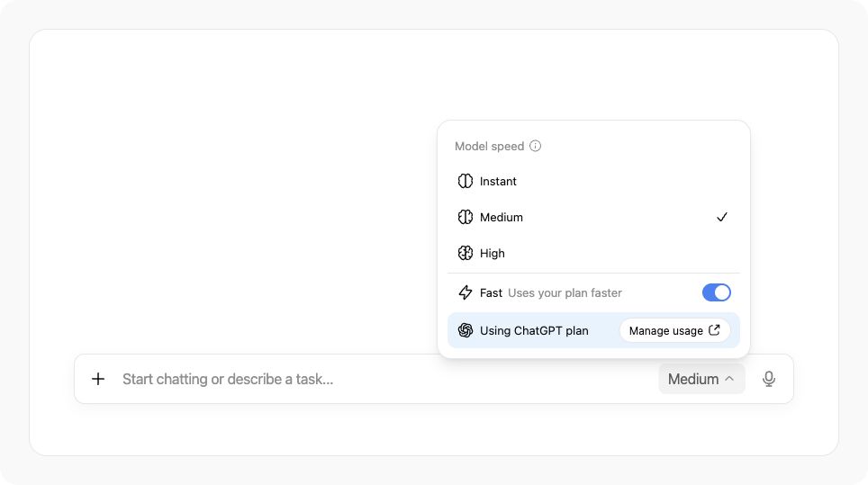Viewport: 868px width, 485px height.
Task: Click the plus attach icon
Action: [x=98, y=379]
